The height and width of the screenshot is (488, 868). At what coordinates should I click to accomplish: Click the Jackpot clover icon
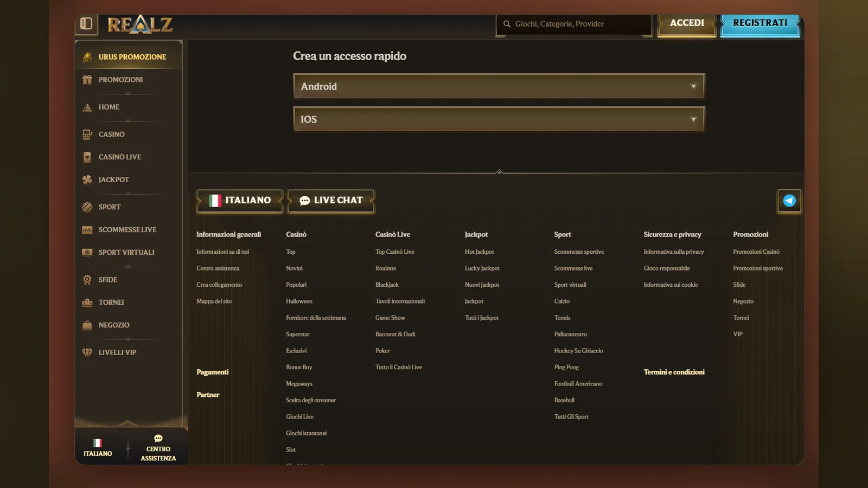(87, 179)
